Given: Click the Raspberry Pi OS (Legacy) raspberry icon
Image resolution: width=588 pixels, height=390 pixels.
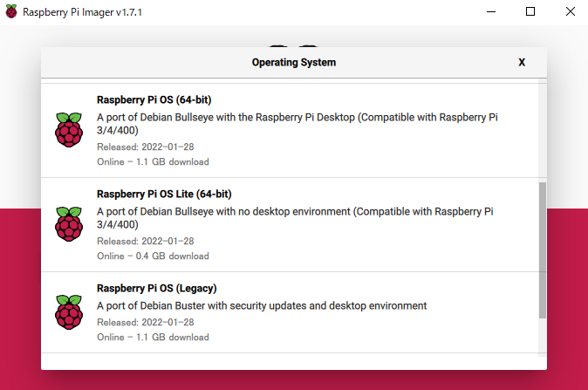Looking at the screenshot, I should pyautogui.click(x=69, y=311).
